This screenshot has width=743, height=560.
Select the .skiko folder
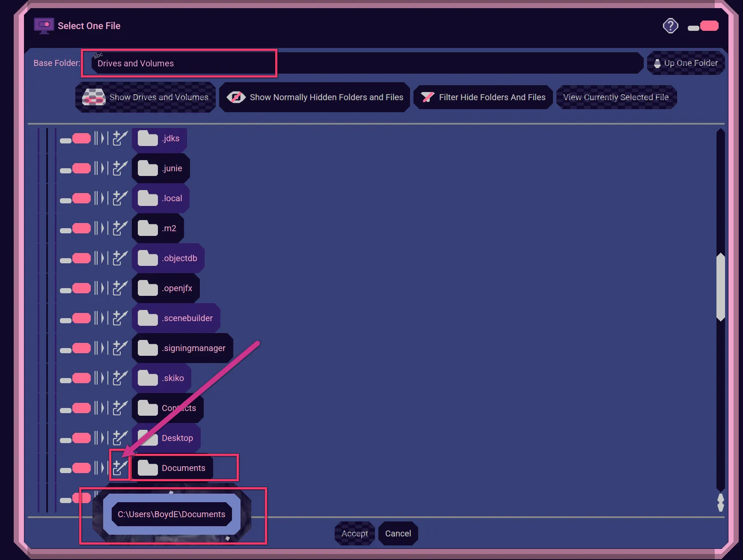(x=162, y=378)
